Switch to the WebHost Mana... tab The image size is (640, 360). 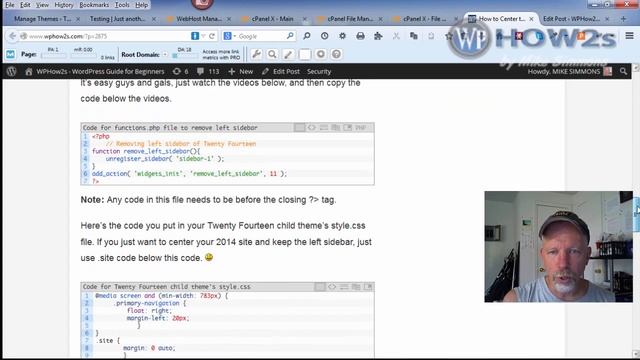coord(198,19)
